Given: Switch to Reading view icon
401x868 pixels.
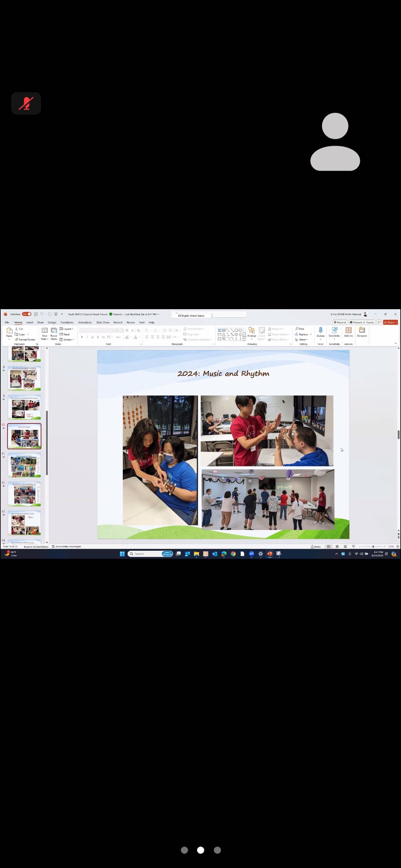Looking at the screenshot, I should pyautogui.click(x=345, y=547).
